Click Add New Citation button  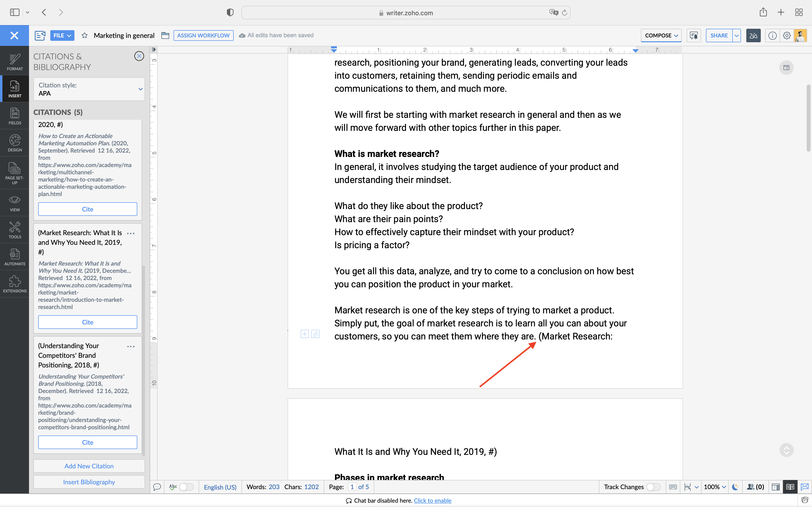pyautogui.click(x=89, y=466)
